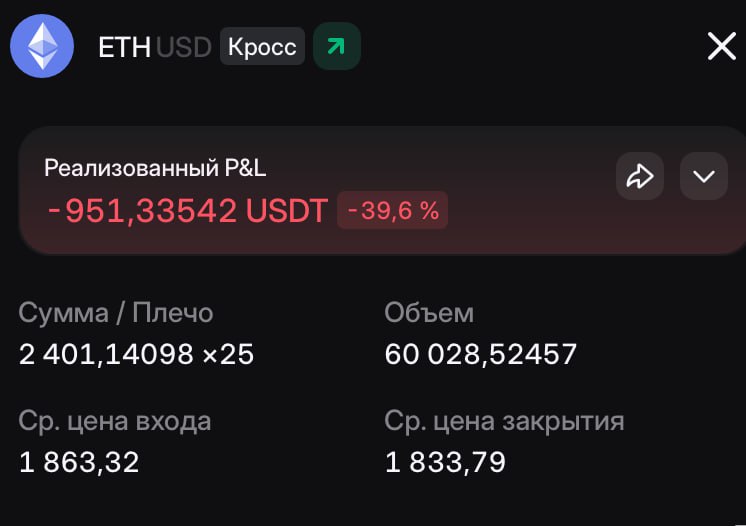
Task: Click the 60 028,52457 volume value
Action: 481,354
